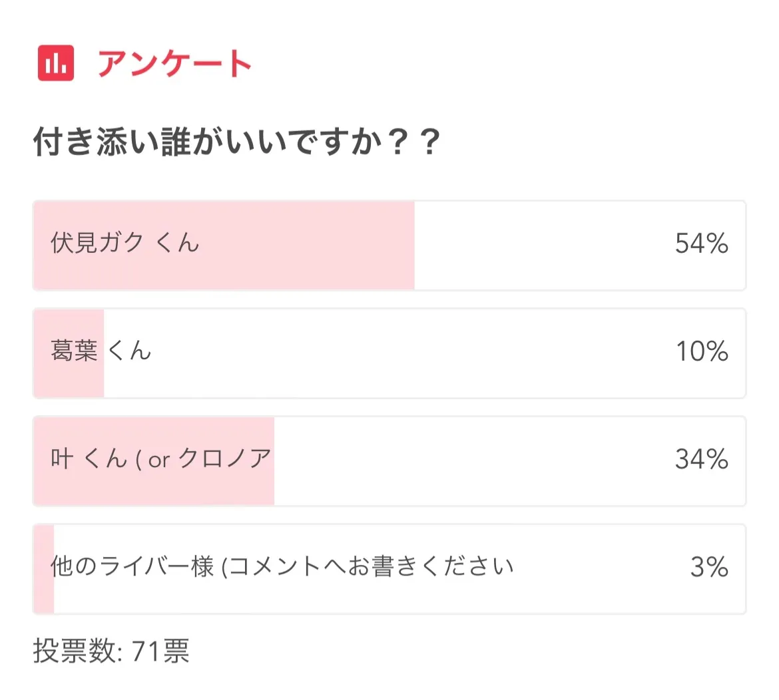Select the 伏見ガク くん poll option
This screenshot has height=700, width=779.
(389, 246)
